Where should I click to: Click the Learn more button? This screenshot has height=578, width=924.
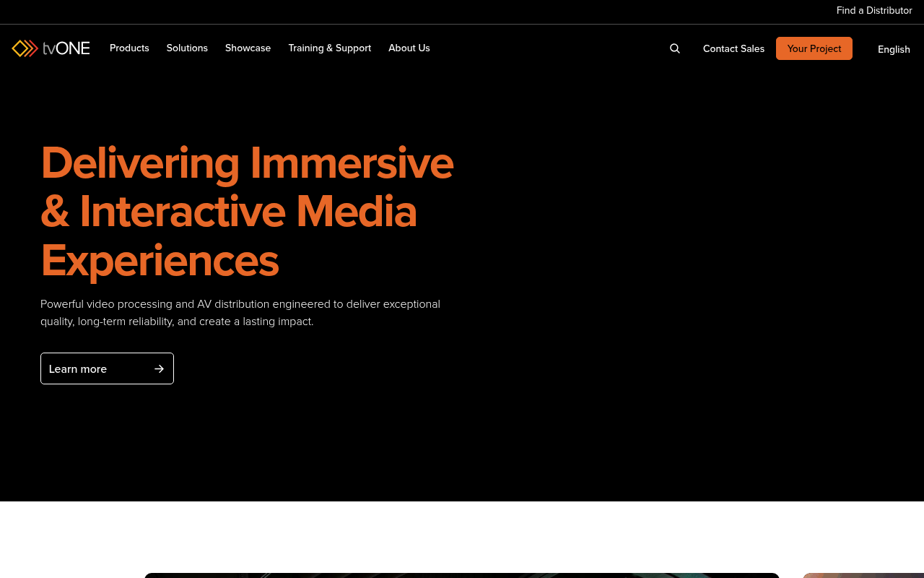[107, 368]
